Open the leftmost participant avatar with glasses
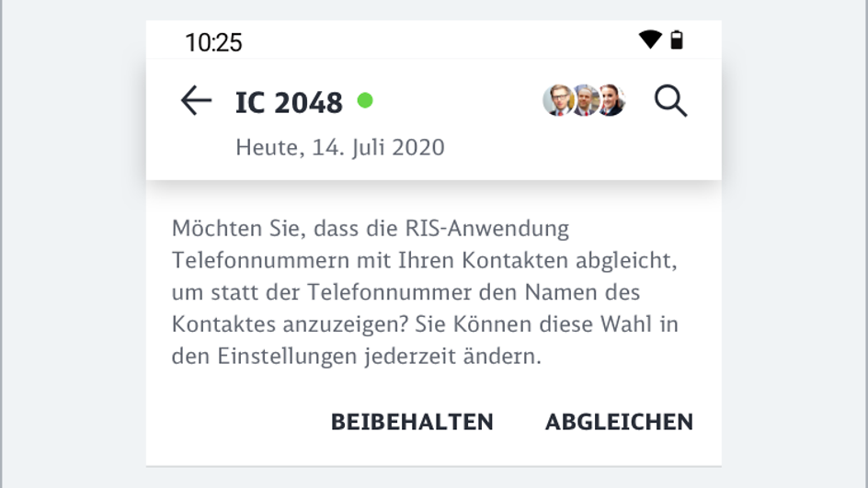Screen dimensions: 868x488 557,100
